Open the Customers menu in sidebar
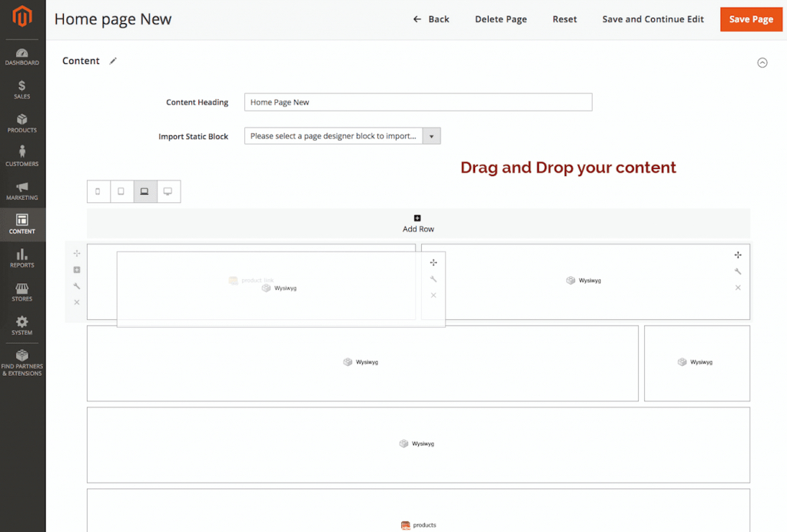Image resolution: width=787 pixels, height=532 pixels. (22, 157)
